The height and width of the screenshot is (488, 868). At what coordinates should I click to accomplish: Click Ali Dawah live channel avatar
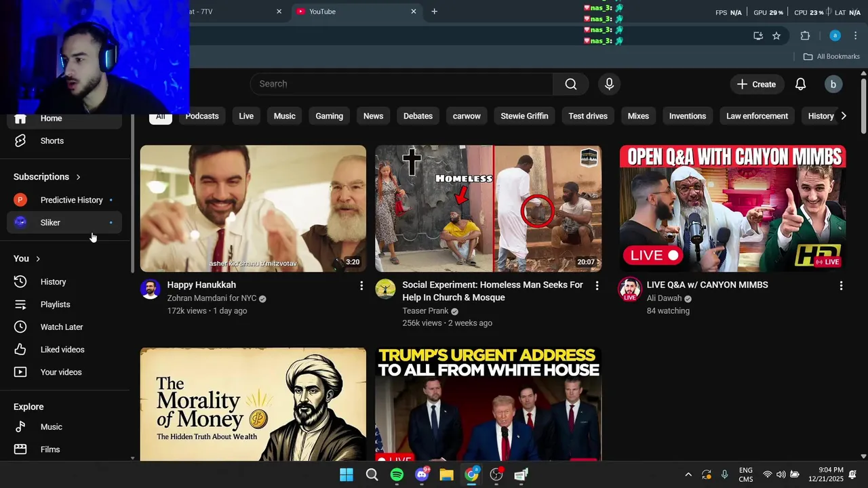629,289
